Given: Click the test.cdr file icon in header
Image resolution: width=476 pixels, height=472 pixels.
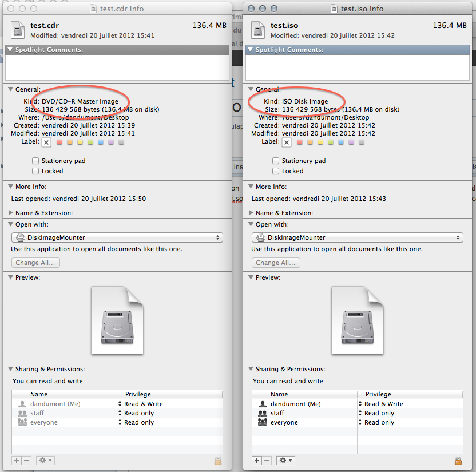Looking at the screenshot, I should coord(18,30).
